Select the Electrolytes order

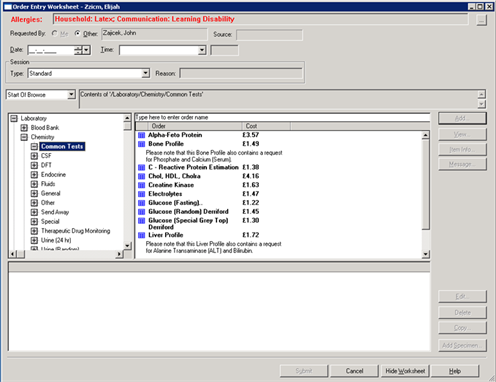click(x=165, y=194)
